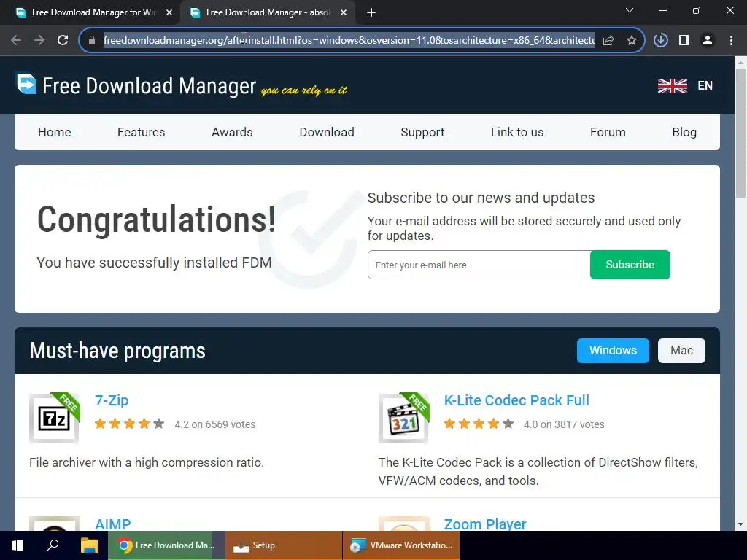Click the scrollbar down arrow
Viewport: 747px width, 560px height.
point(740,524)
